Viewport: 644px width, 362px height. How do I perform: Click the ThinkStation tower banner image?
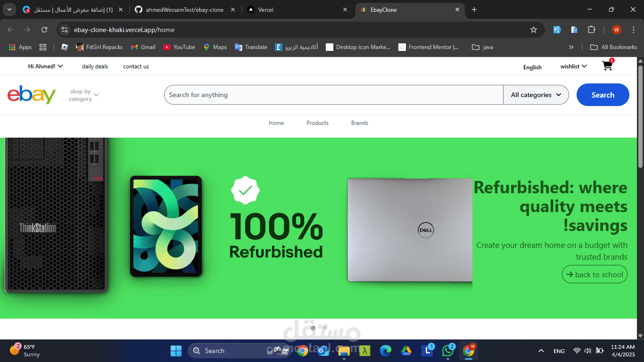(56, 215)
